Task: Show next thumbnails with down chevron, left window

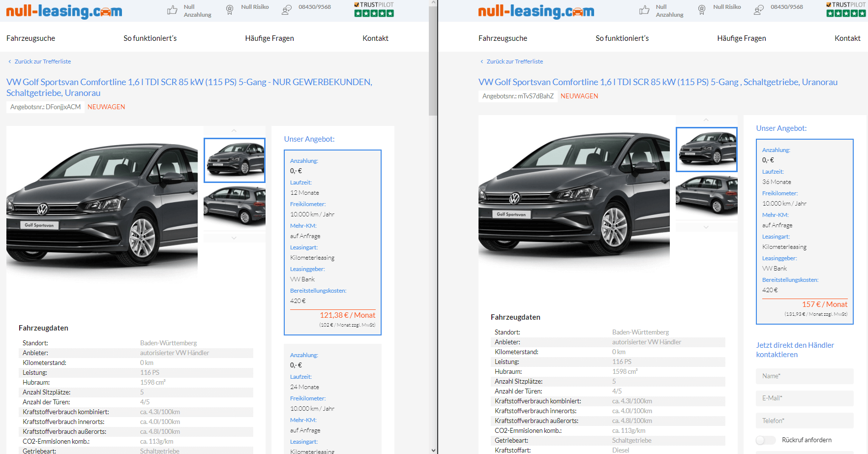Action: click(234, 238)
